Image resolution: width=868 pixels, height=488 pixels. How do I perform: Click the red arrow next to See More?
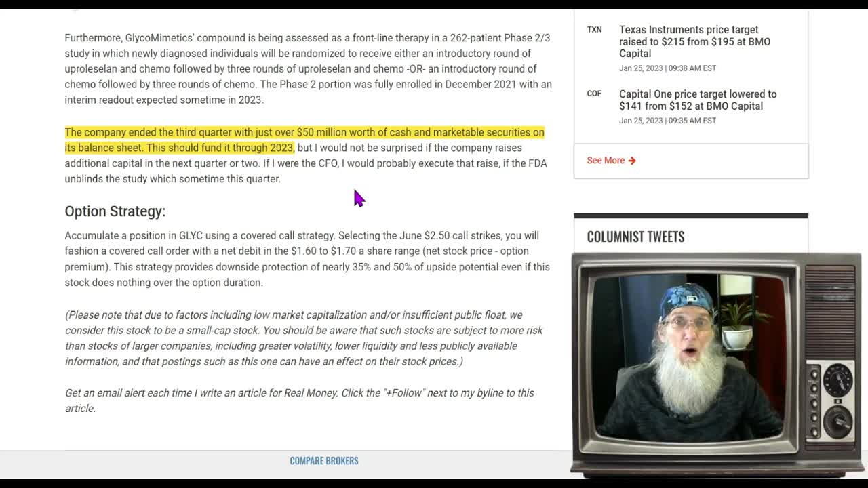632,161
